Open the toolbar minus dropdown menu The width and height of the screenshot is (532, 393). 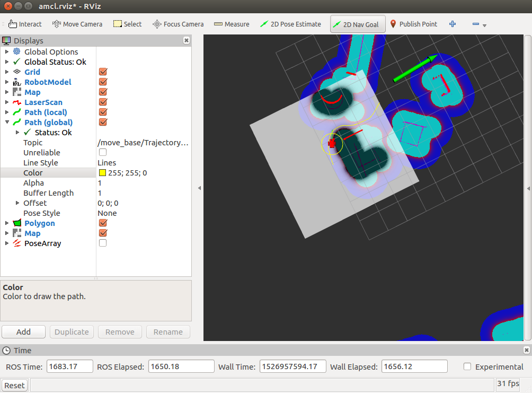tap(479, 24)
